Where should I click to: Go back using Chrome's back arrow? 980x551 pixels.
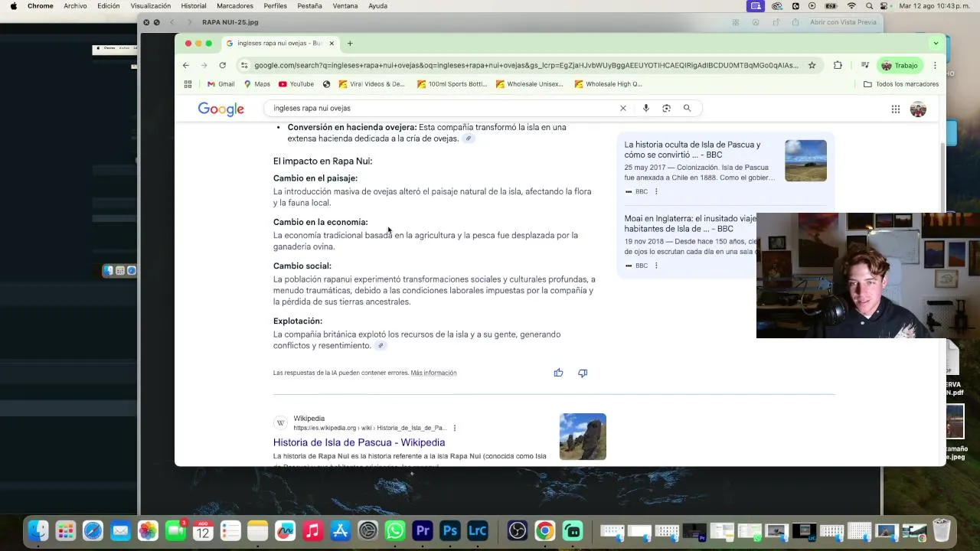tap(186, 65)
